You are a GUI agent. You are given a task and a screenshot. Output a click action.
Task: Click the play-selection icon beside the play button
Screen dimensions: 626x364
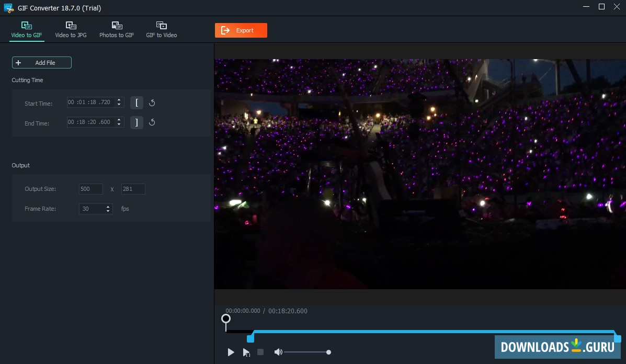[x=246, y=352]
